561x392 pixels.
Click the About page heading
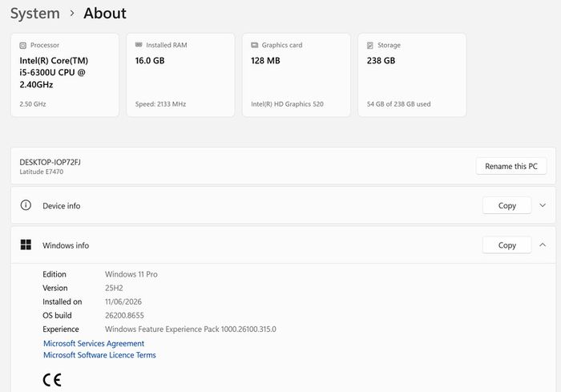(x=105, y=14)
